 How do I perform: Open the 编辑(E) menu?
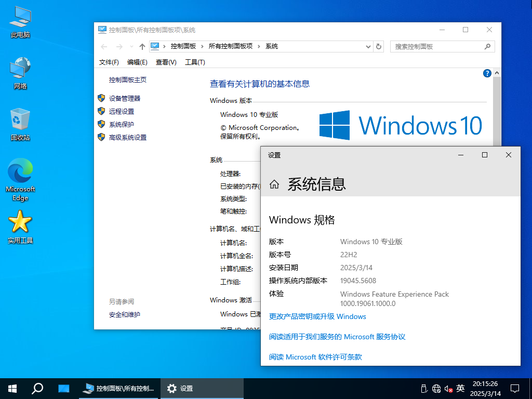tap(137, 62)
